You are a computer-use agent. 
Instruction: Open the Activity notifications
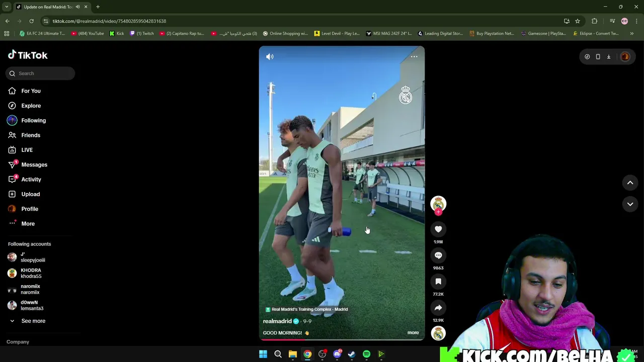(x=31, y=179)
